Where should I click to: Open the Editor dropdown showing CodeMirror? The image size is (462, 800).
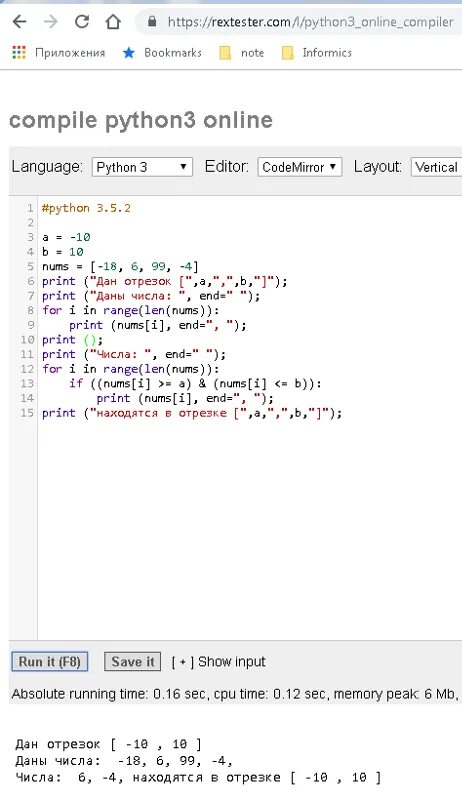(x=299, y=167)
